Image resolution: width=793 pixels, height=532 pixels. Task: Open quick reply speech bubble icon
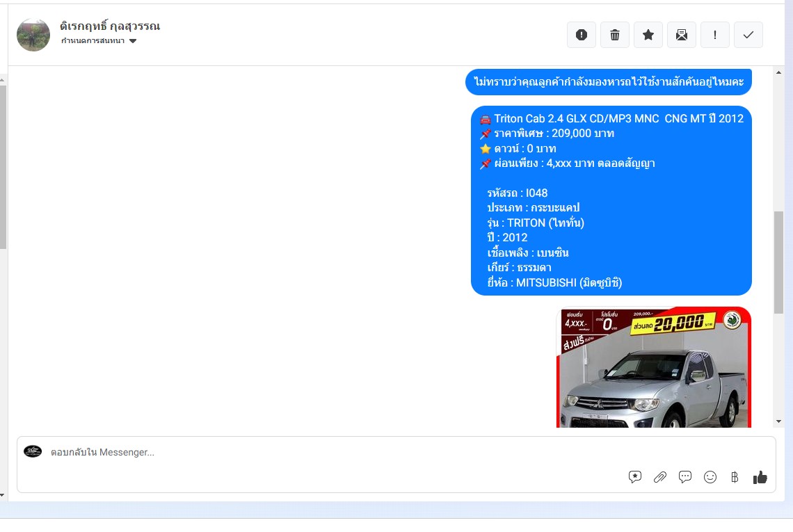point(684,477)
